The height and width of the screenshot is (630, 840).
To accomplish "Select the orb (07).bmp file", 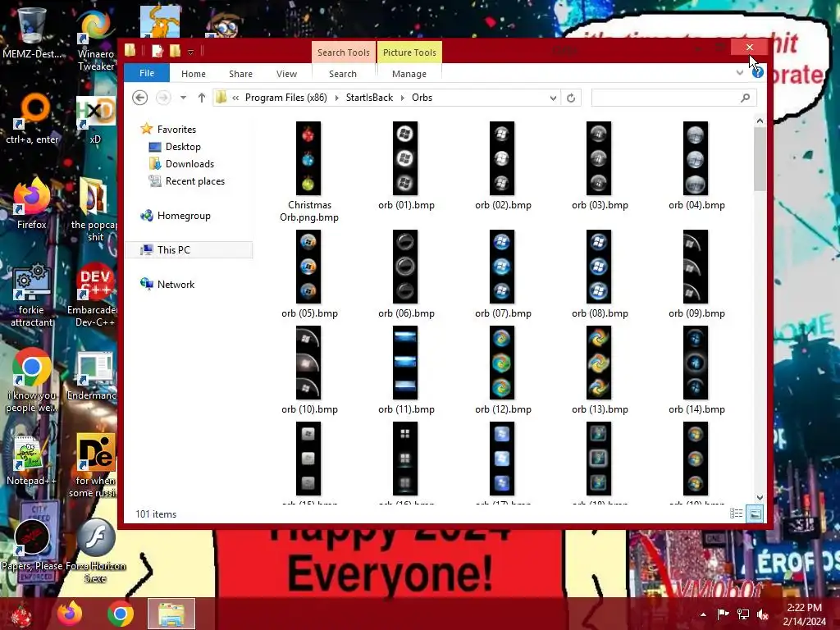I will coord(503,274).
